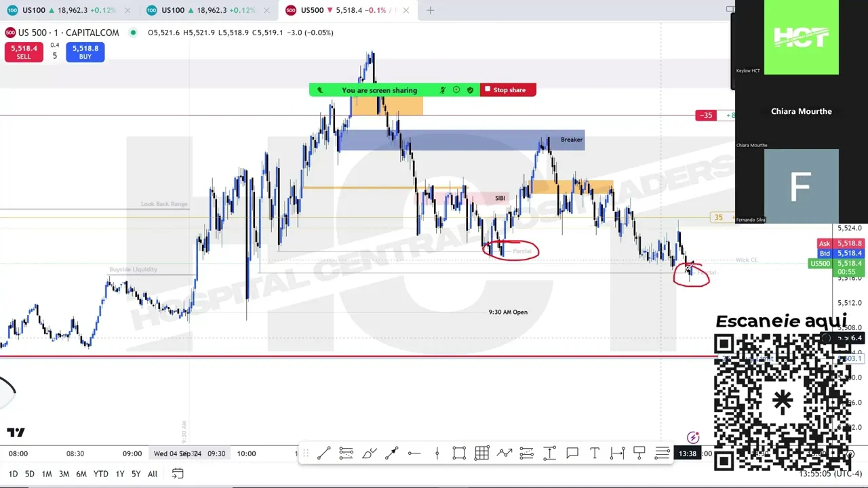Click the Ask 5,518.8 price tag
This screenshot has width=868, height=488.
(840, 243)
